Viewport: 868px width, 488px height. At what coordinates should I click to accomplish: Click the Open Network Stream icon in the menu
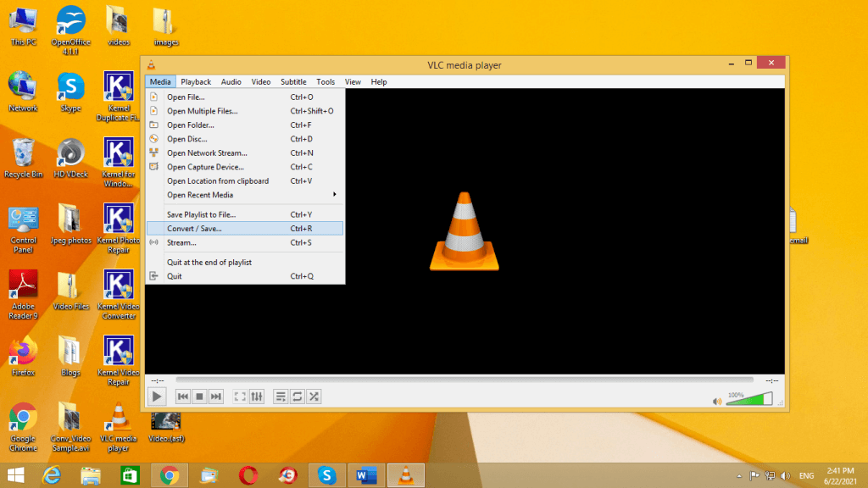154,152
